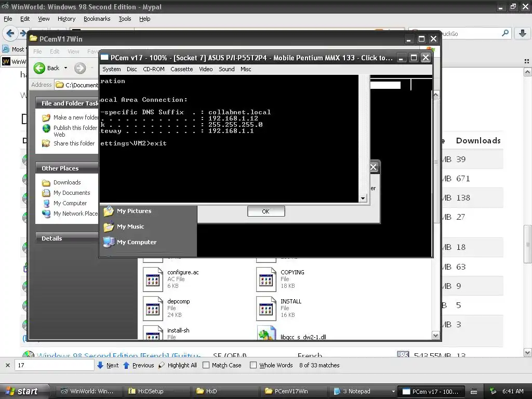Close the find bar with X
The width and height of the screenshot is (532, 399).
pyautogui.click(x=7, y=365)
